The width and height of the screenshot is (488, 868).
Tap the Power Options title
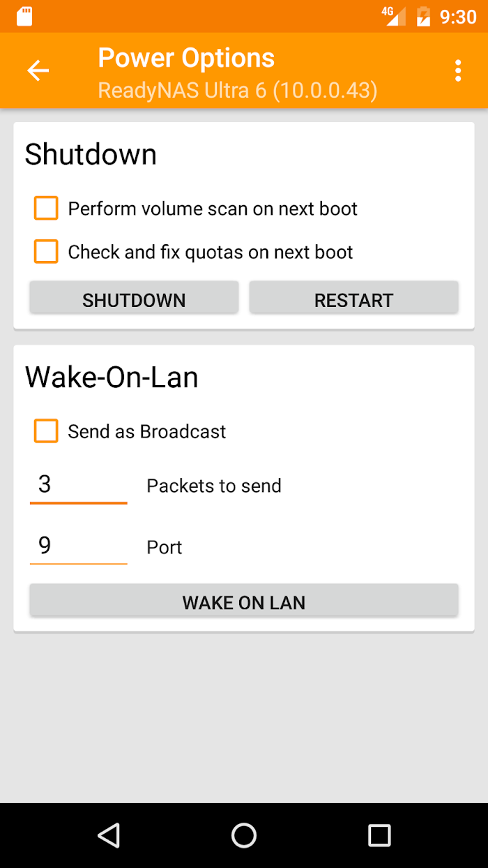[x=186, y=57]
